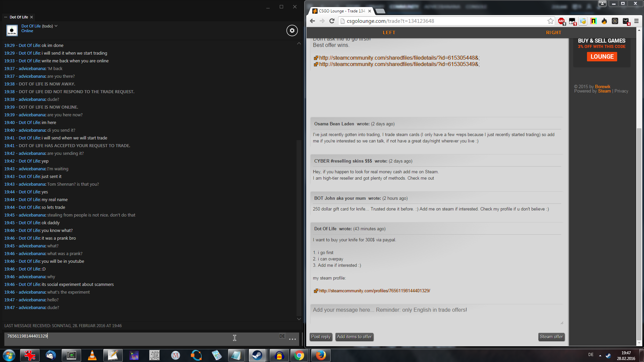This screenshot has width=644, height=362.
Task: Launch VLC from the taskbar
Action: (x=92, y=355)
